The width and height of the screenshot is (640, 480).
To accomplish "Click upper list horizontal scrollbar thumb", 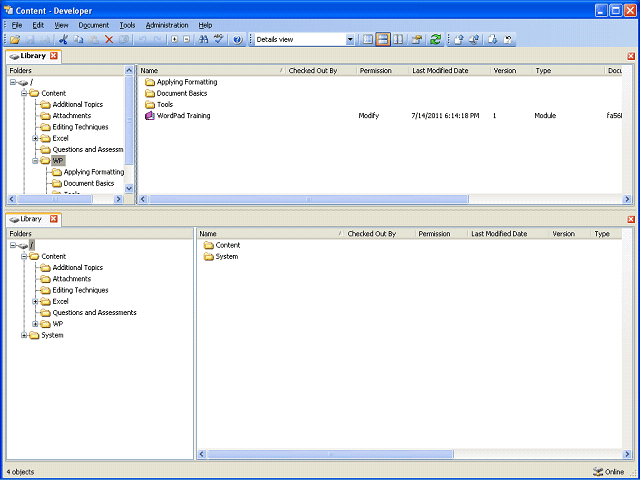I will pyautogui.click(x=308, y=199).
